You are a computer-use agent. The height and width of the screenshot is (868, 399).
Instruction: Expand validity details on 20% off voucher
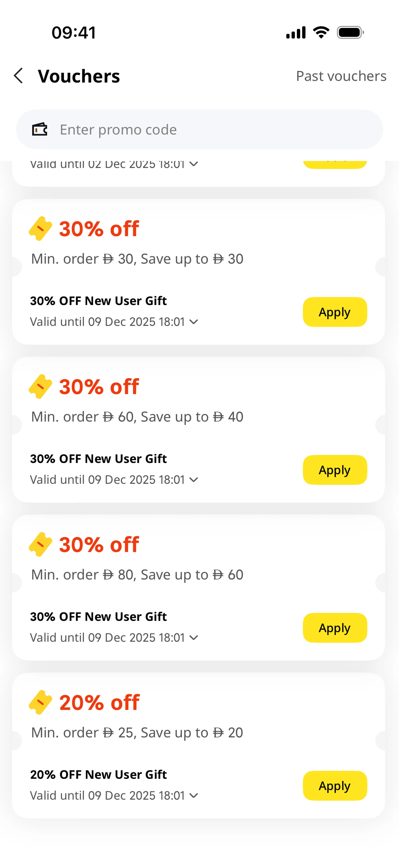194,796
